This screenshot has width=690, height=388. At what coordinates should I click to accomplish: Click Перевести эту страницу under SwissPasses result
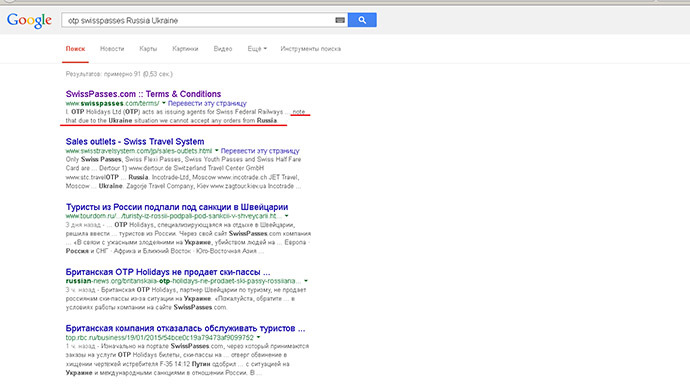tap(207, 103)
